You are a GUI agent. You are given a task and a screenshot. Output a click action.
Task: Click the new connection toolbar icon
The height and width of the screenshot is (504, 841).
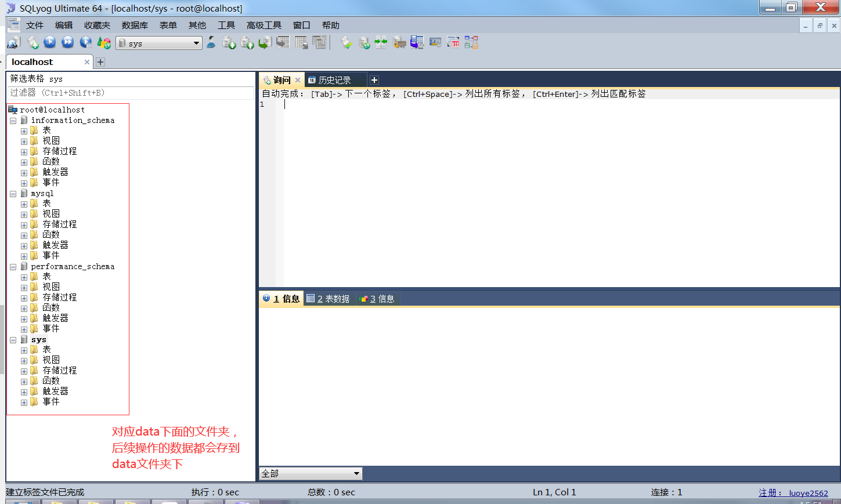click(14, 42)
